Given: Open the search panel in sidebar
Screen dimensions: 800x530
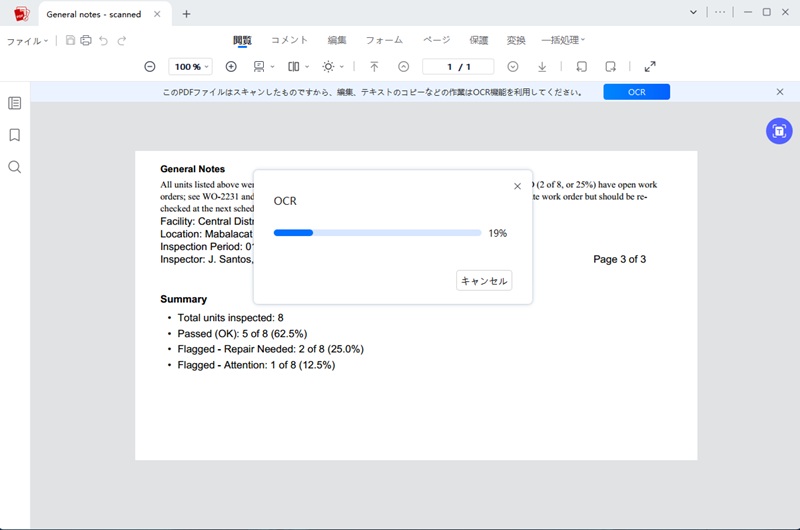Looking at the screenshot, I should point(15,167).
